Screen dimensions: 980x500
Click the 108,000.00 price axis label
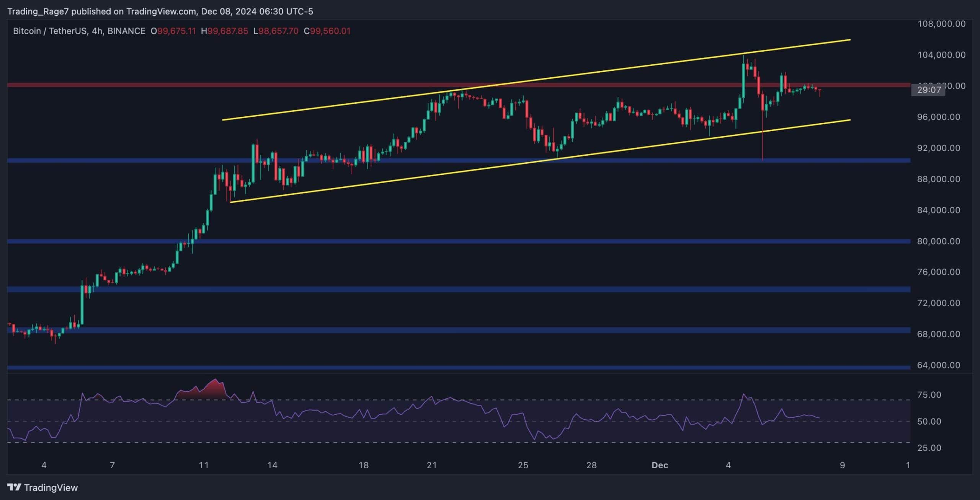(941, 24)
